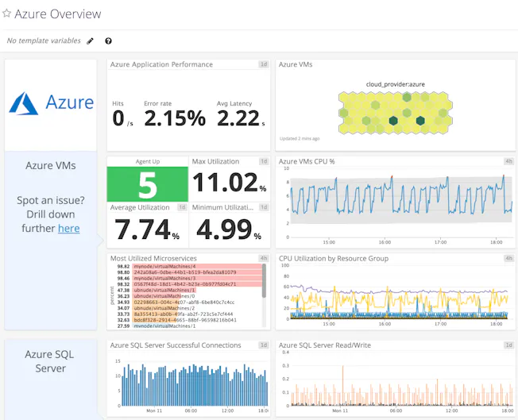This screenshot has height=420, width=518.
Task: Click the 'Azure VMs CPU %' widget title
Action: (307, 161)
